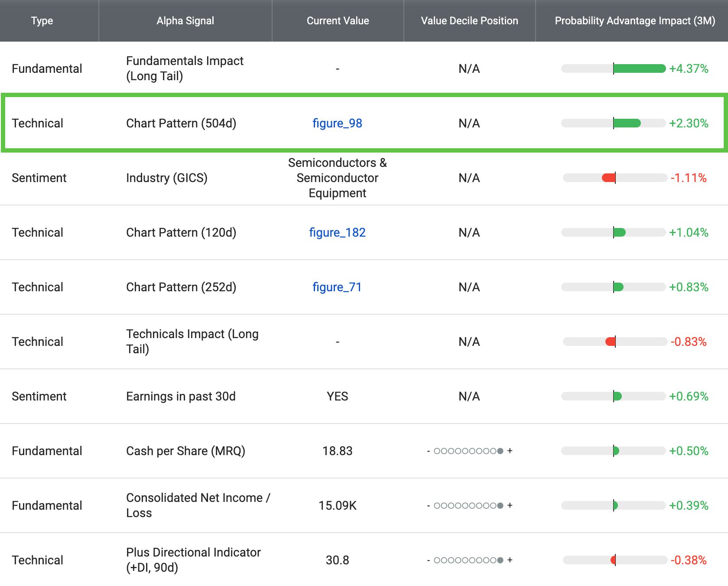Click Probability Advantage Impact (3M) header

[635, 21]
